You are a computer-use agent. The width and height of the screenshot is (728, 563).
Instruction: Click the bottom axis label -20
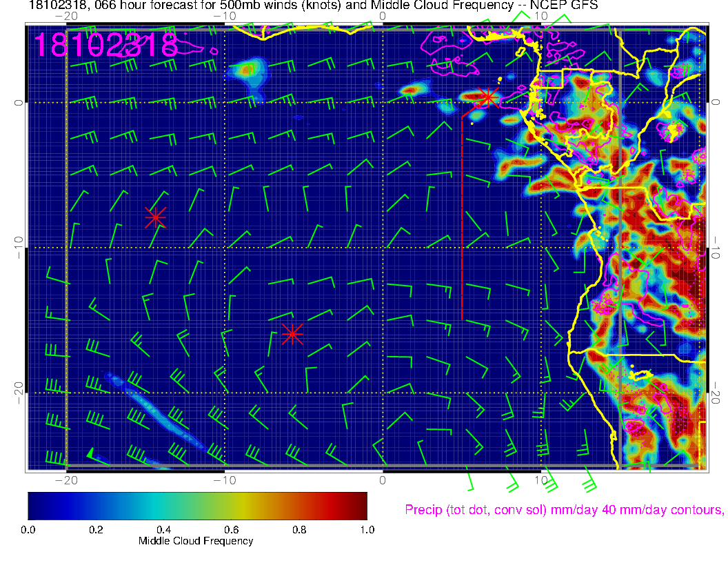[66, 480]
